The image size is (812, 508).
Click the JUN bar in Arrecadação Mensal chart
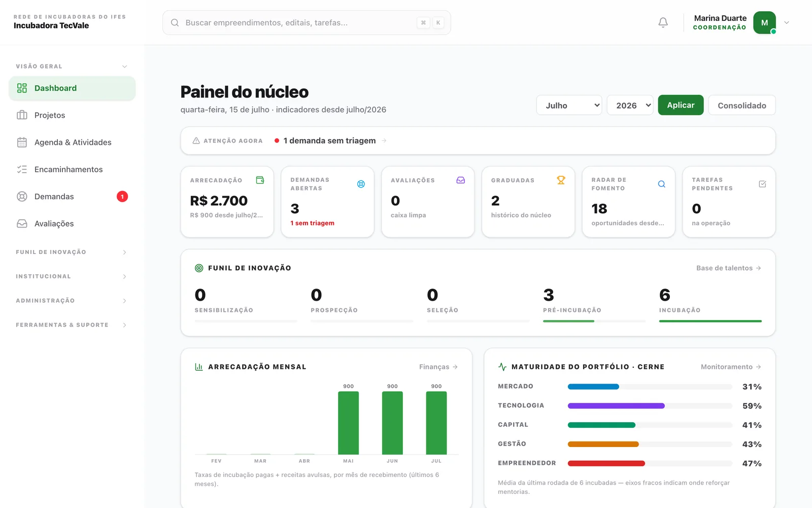tap(392, 423)
